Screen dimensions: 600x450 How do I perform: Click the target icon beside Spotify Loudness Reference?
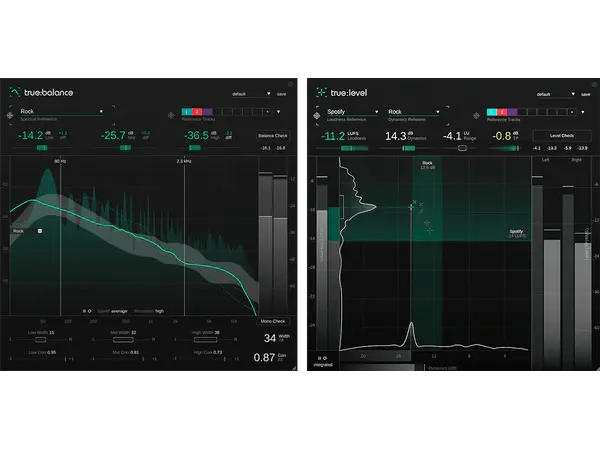pos(316,115)
